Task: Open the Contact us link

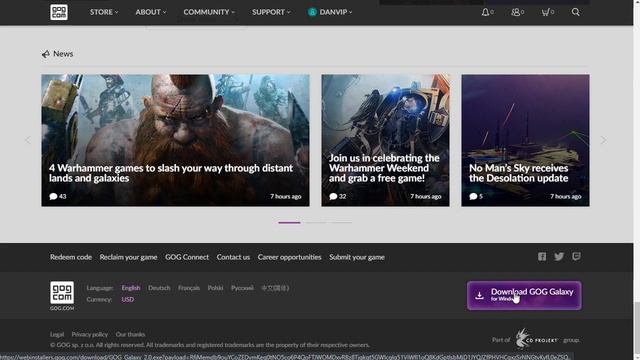Action: point(233,257)
